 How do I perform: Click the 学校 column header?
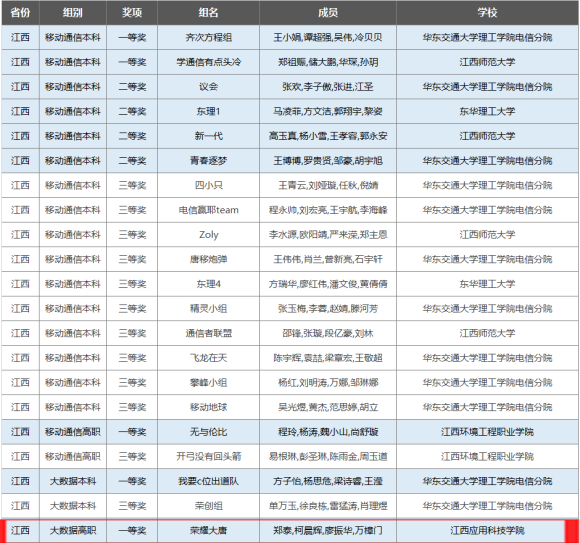pyautogui.click(x=487, y=13)
